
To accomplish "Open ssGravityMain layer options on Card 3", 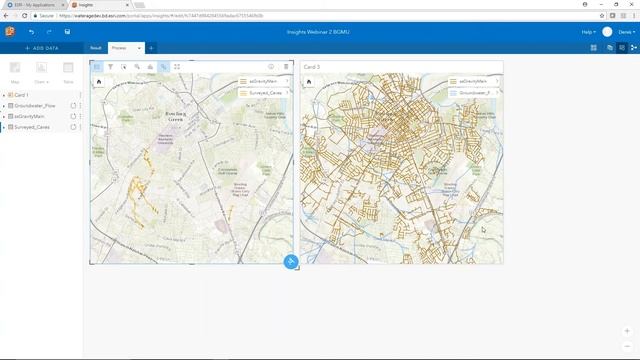I will tap(497, 81).
